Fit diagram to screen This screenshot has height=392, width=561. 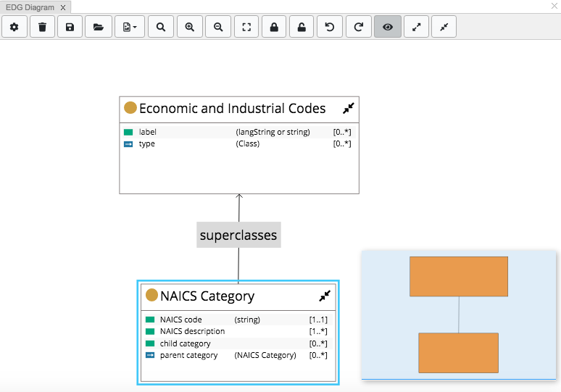click(246, 27)
